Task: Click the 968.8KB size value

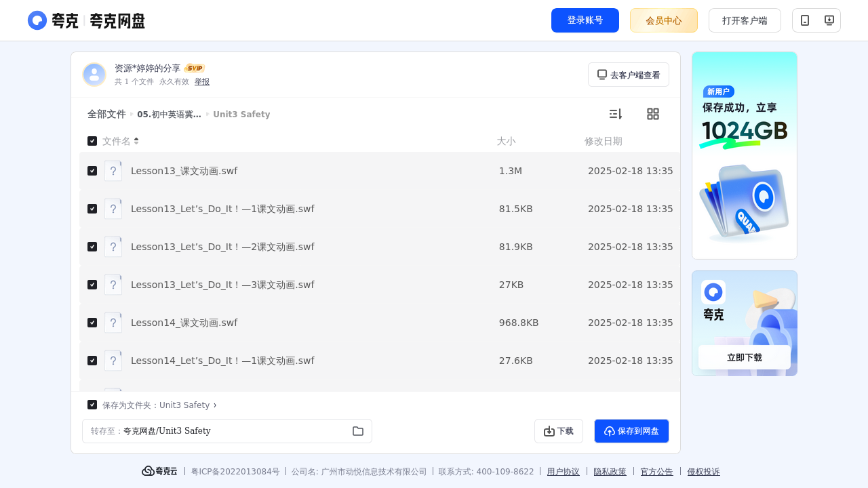Action: pos(519,323)
